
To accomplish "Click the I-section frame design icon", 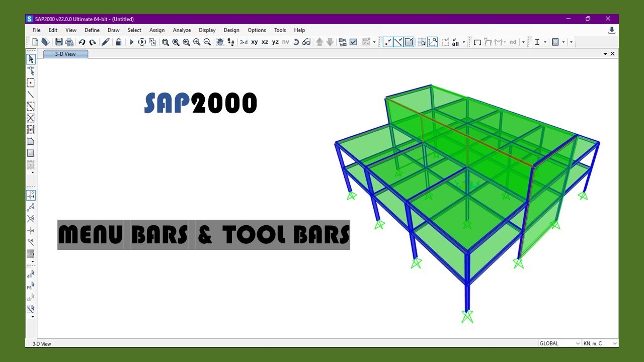I will coord(537,42).
